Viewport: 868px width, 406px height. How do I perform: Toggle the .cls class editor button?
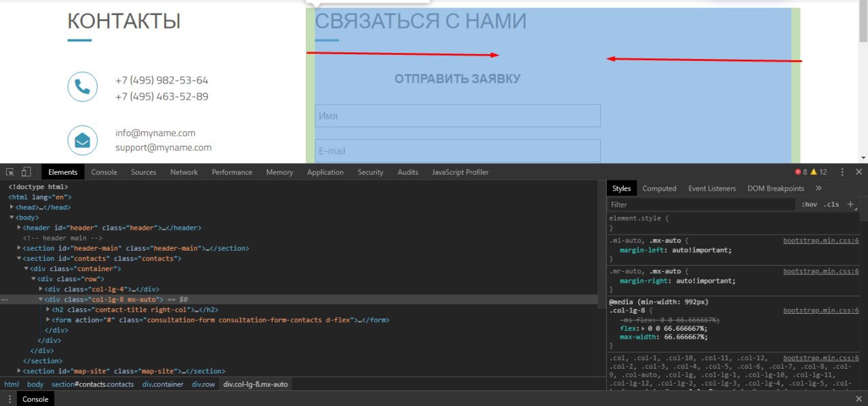pos(831,204)
